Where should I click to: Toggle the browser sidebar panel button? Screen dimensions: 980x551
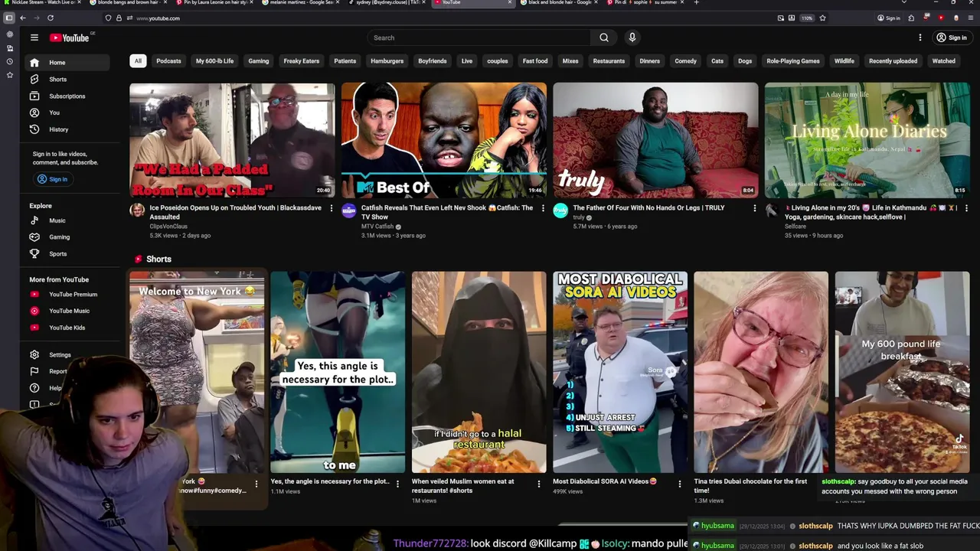click(x=9, y=18)
